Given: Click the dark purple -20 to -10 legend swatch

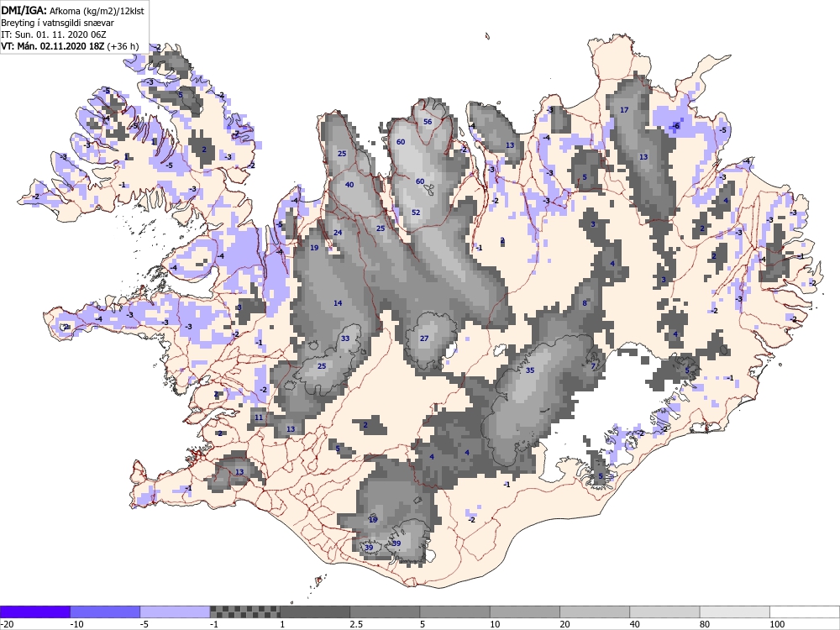Looking at the screenshot, I should coord(34,612).
